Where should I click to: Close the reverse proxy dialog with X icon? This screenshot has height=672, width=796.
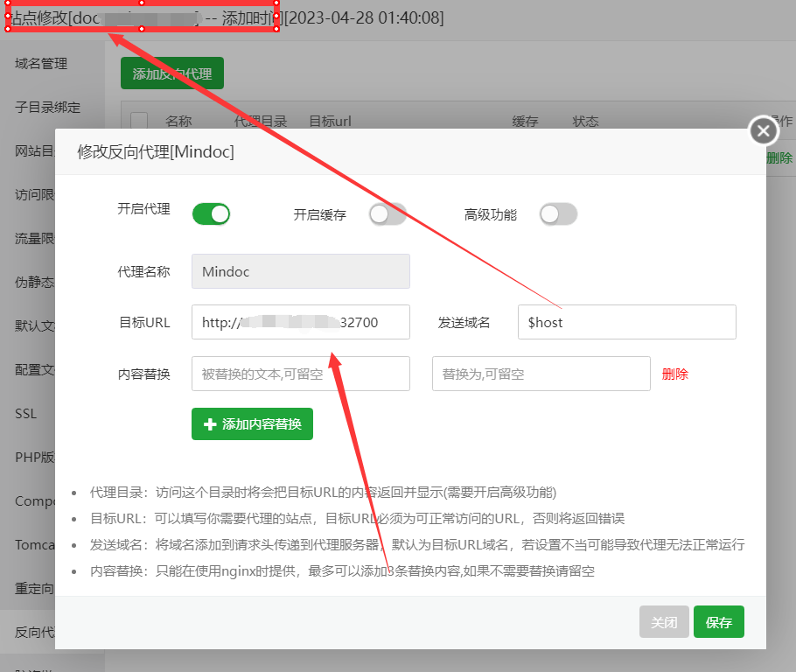(x=763, y=131)
